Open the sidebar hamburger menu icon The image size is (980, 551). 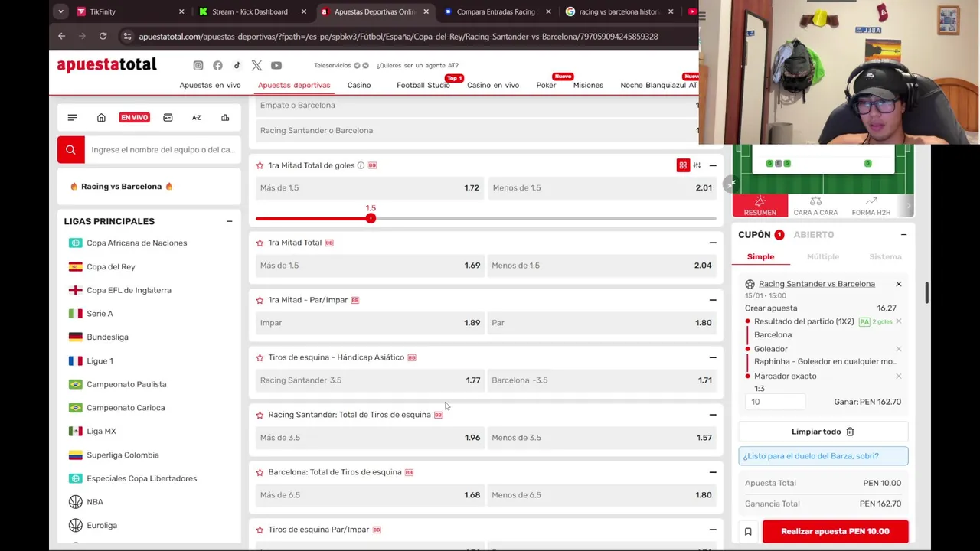72,118
